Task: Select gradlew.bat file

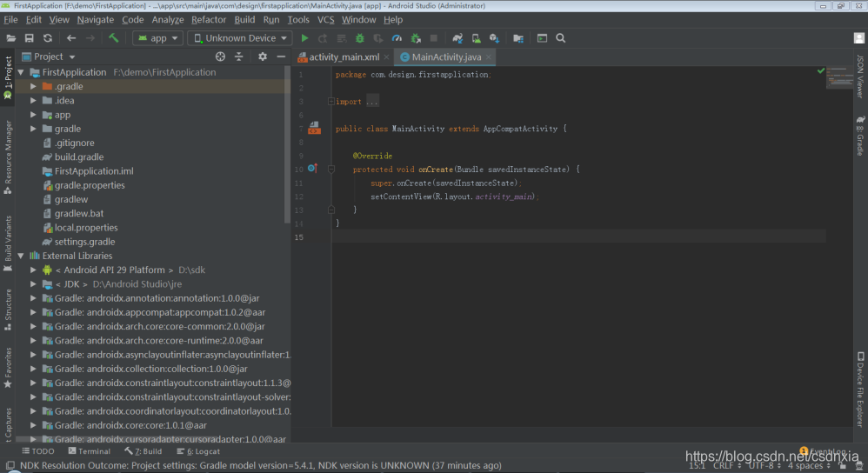Action: click(78, 214)
